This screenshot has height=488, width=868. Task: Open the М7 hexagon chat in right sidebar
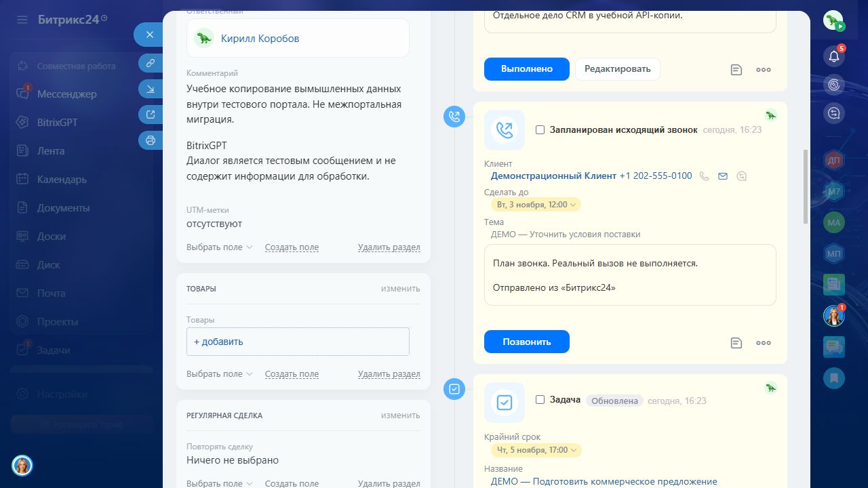click(x=834, y=192)
